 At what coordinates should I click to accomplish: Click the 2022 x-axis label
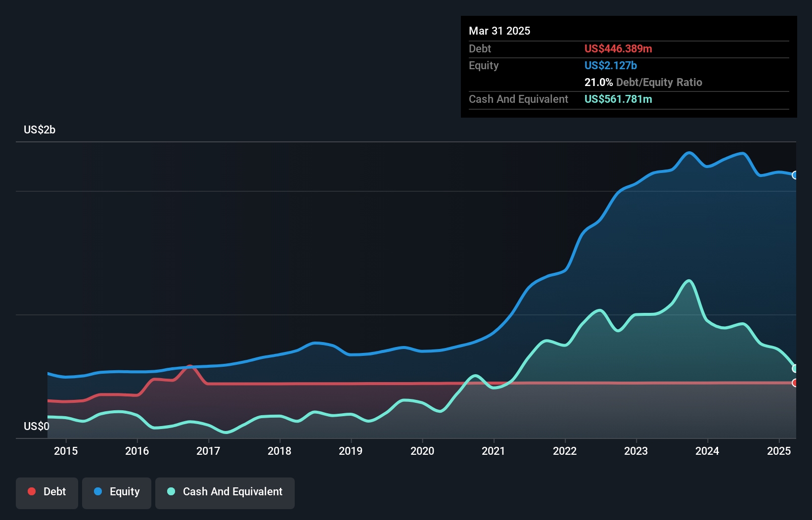[565, 451]
